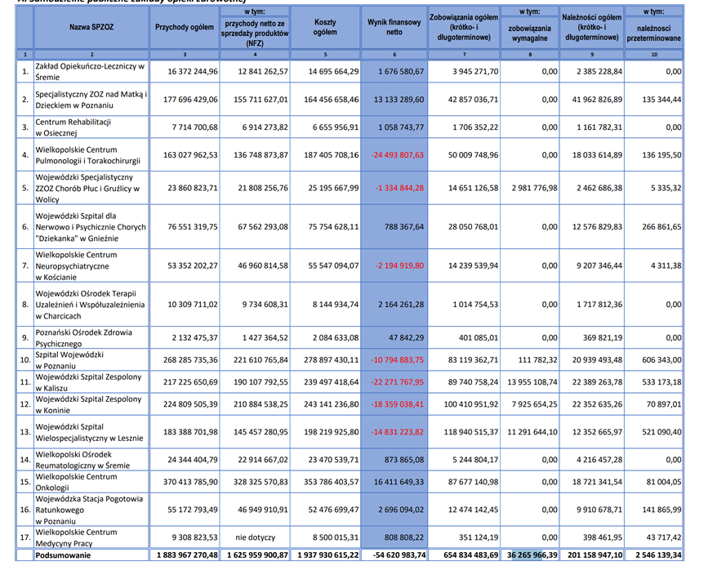This screenshot has width=708, height=588.
Task: Click the total -54 620 983,74
Action: [x=399, y=555]
